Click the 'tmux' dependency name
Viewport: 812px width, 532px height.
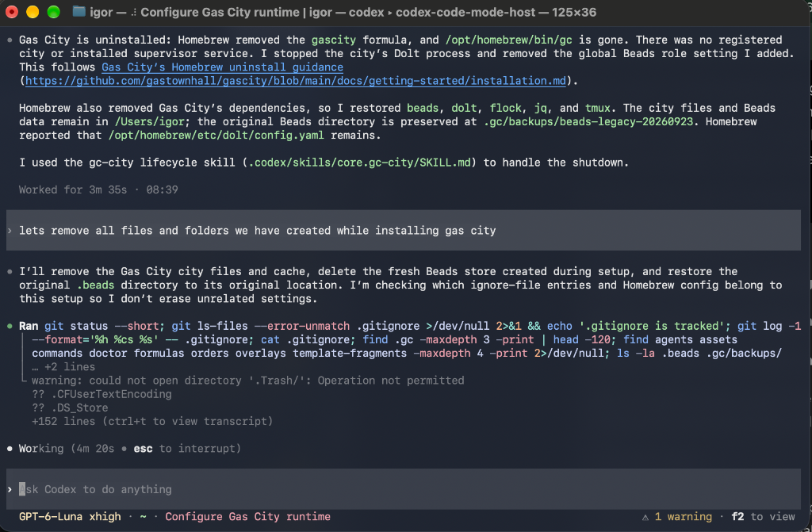598,108
